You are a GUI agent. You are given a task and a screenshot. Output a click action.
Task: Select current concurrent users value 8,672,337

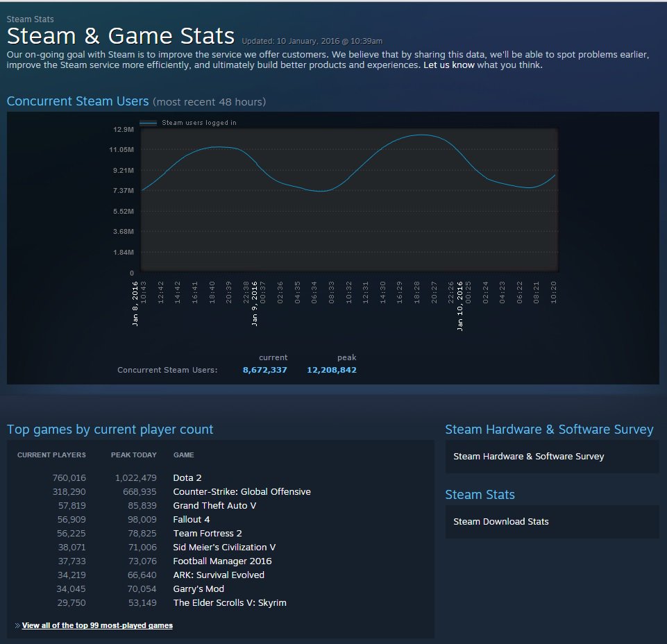click(264, 370)
